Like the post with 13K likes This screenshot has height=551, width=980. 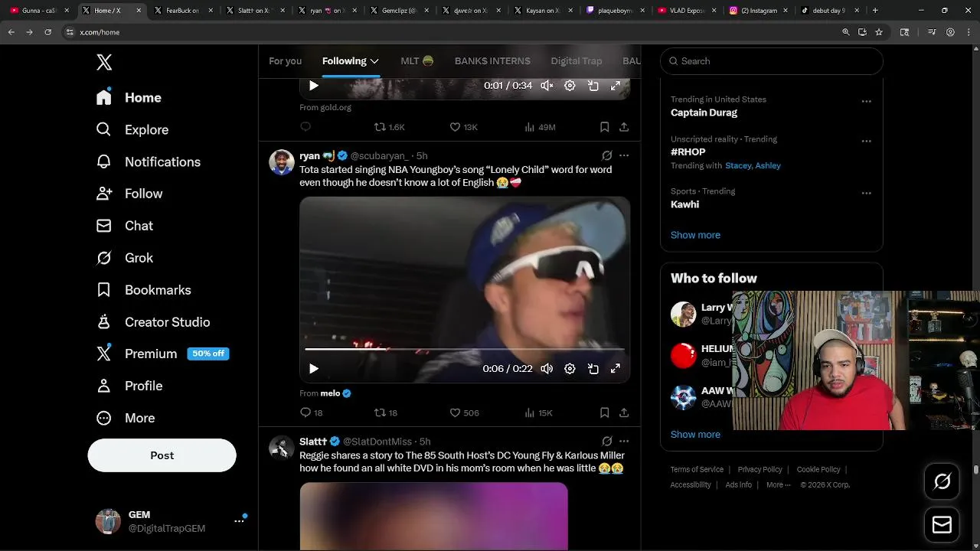463,127
